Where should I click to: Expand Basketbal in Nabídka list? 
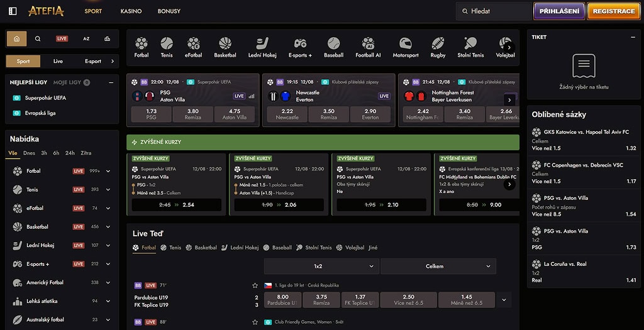click(108, 227)
